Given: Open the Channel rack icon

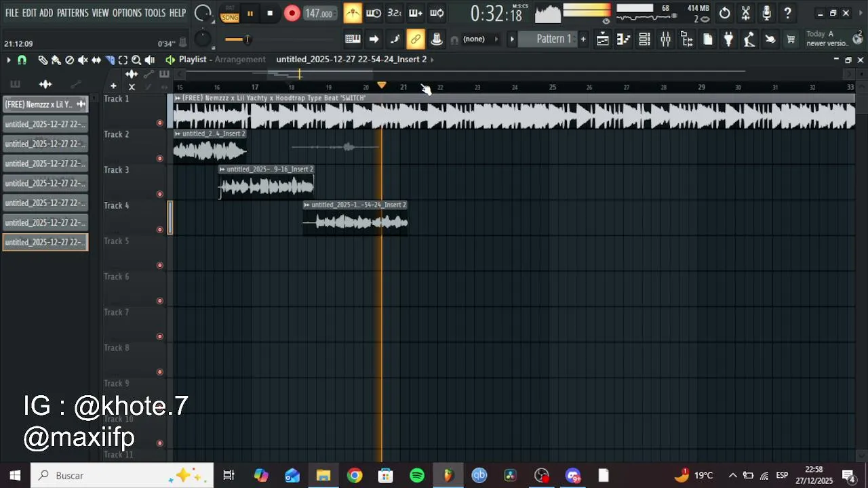Looking at the screenshot, I should (x=644, y=39).
